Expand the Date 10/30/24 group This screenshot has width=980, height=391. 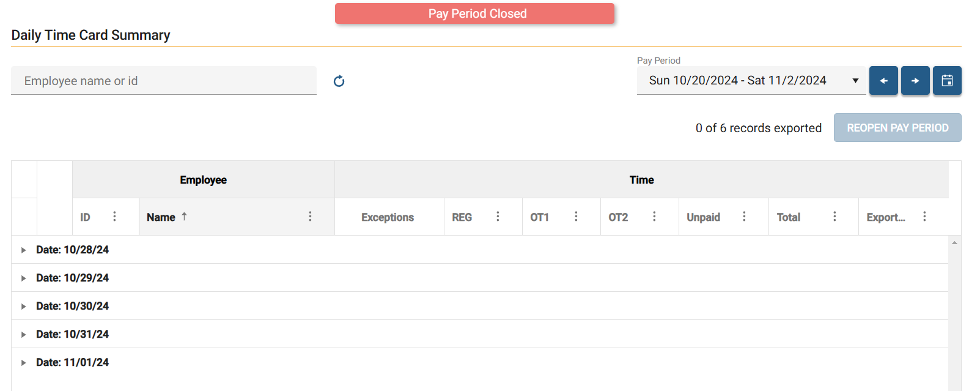pyautogui.click(x=23, y=307)
